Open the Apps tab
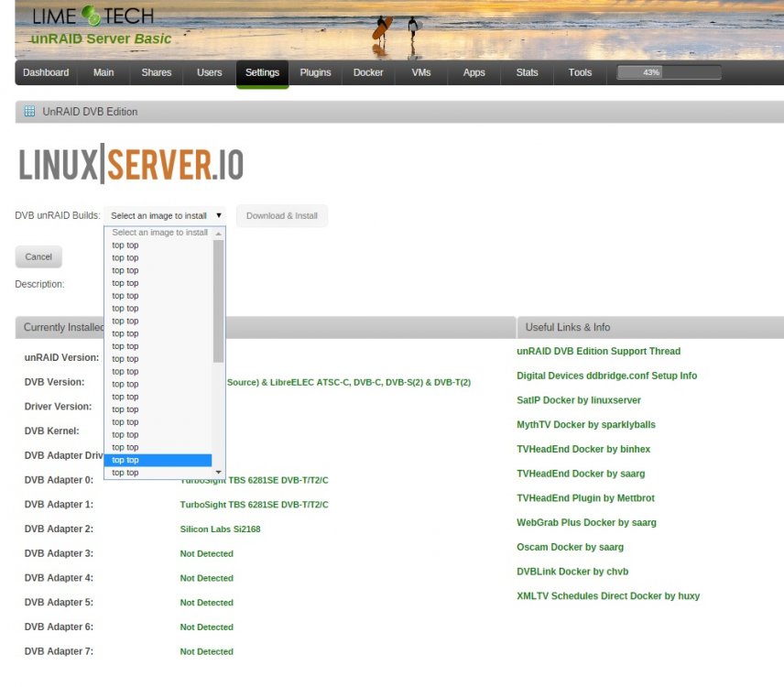The width and height of the screenshot is (784, 687). click(x=474, y=72)
